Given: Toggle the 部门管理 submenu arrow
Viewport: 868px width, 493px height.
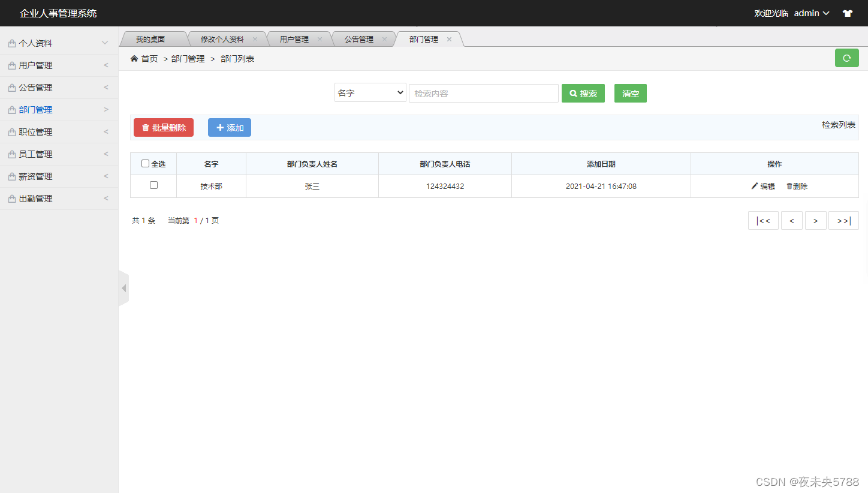Looking at the screenshot, I should 106,110.
